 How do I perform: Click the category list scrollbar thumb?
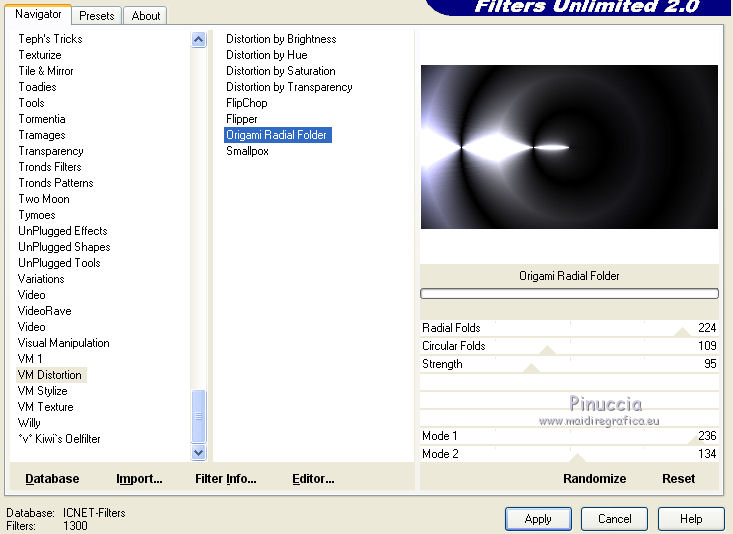[199, 416]
